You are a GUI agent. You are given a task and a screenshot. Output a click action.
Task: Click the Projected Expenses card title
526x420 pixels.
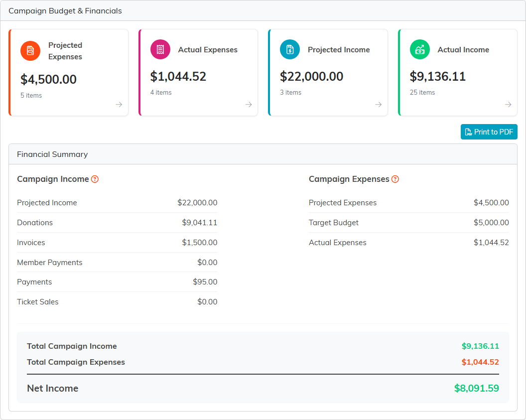tap(65, 51)
